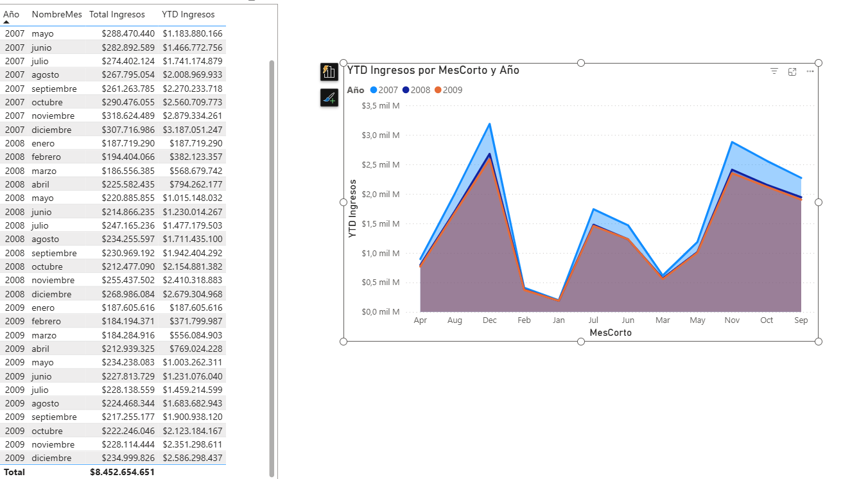Viewport: 868px width, 479px height.
Task: Sort table by Total Ingresos column header
Action: pos(117,14)
